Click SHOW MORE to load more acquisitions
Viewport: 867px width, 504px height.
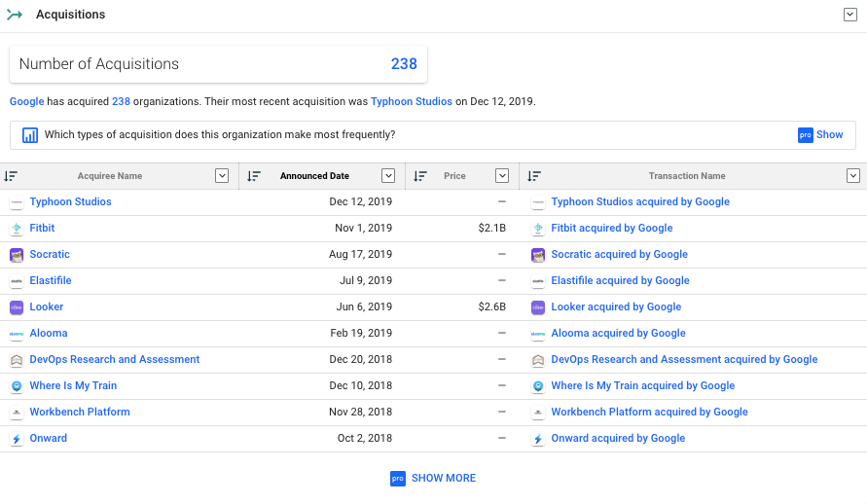(x=444, y=478)
